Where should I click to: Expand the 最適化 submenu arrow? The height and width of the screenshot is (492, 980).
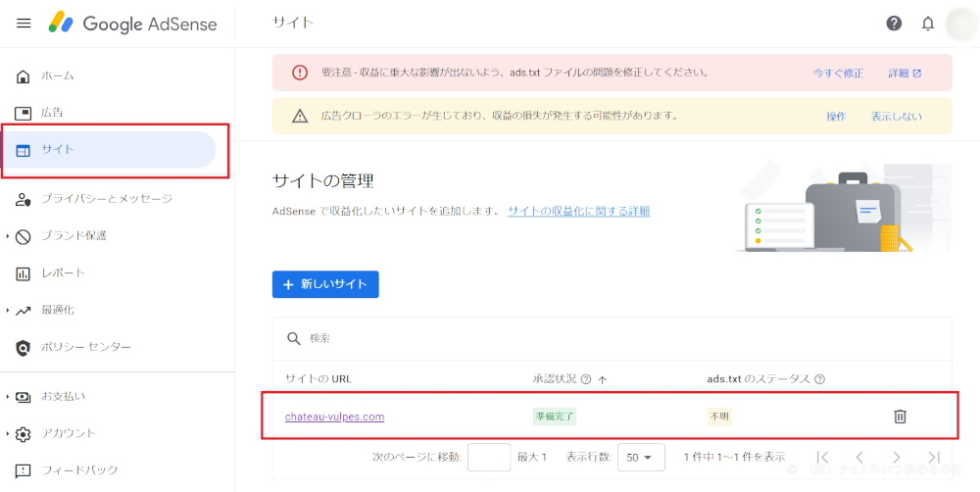pos(8,310)
